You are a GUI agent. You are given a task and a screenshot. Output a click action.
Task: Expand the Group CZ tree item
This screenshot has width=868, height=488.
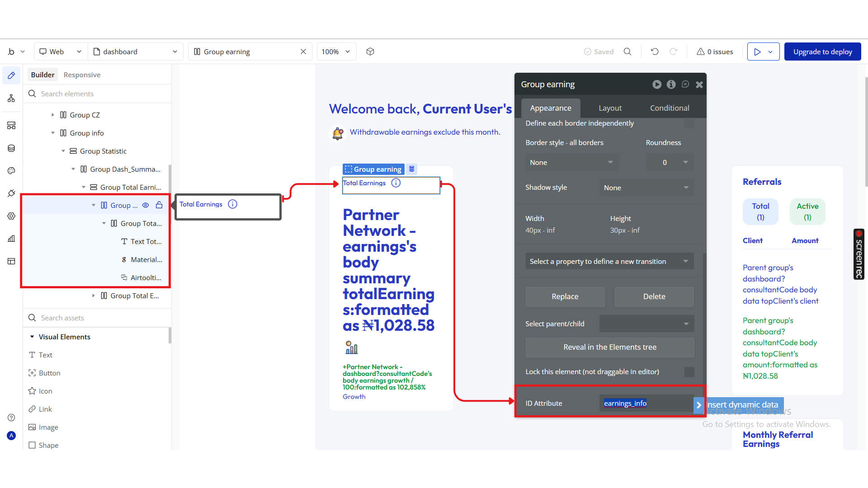tap(53, 115)
